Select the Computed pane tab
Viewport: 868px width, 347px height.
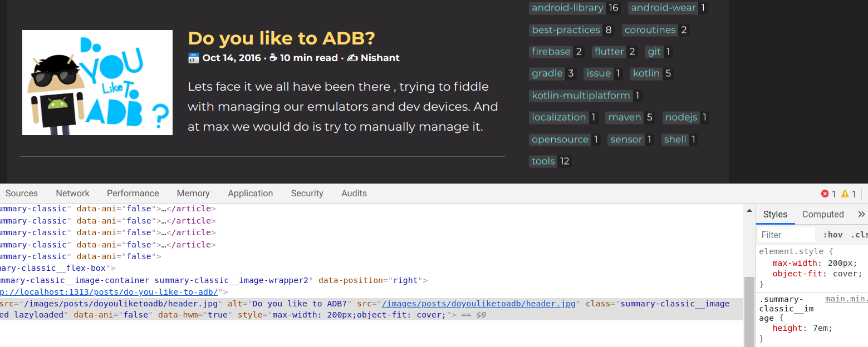[823, 214]
